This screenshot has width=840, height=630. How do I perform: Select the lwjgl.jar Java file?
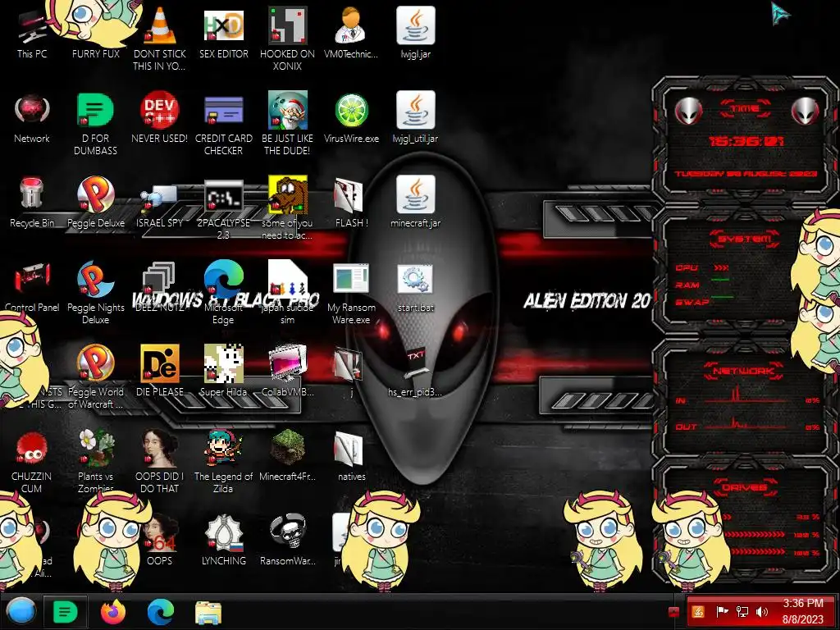pyautogui.click(x=415, y=25)
